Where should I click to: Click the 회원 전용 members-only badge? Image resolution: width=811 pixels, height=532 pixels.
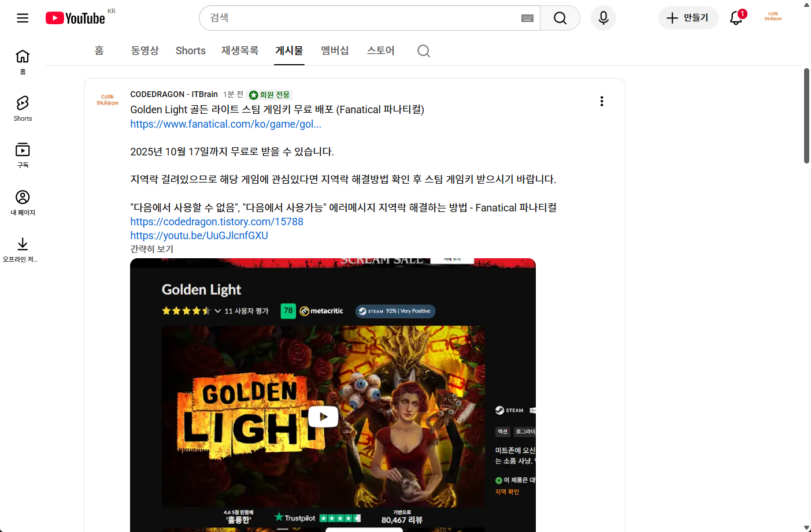[269, 95]
